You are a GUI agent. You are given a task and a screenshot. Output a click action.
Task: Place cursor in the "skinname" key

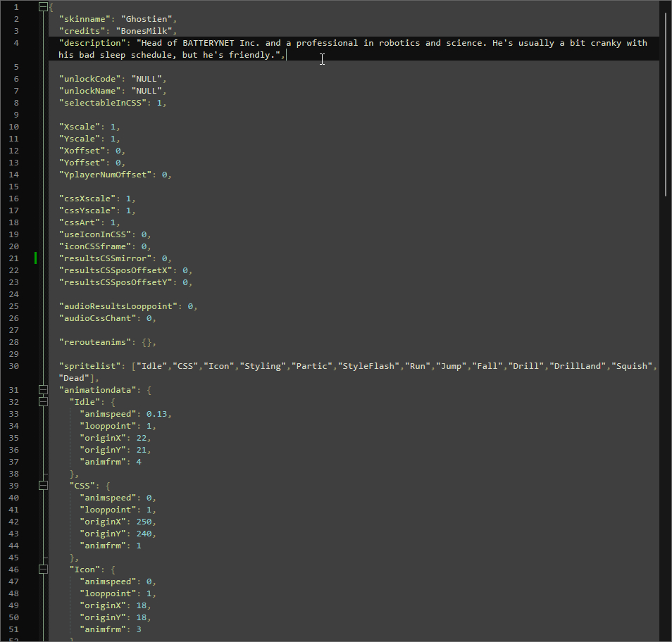(84, 19)
